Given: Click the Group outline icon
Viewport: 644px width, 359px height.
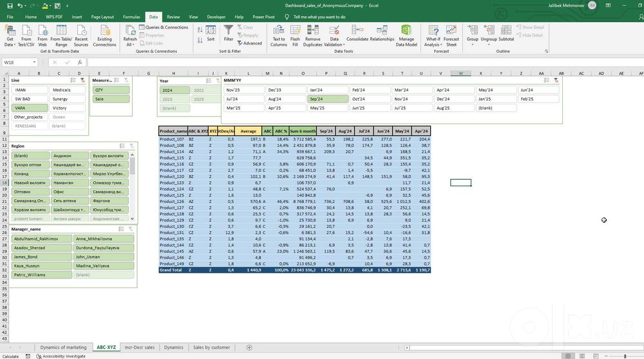Looking at the screenshot, I should coord(472,30).
